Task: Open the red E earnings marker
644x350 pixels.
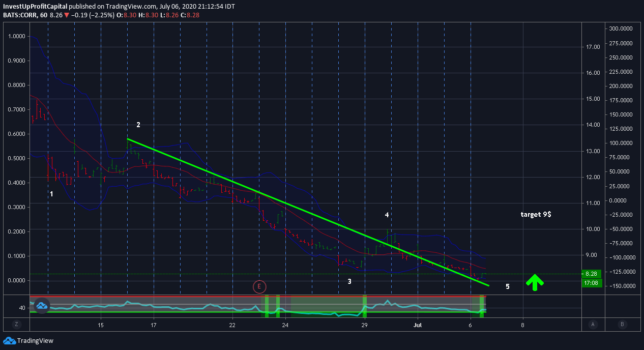Action: (259, 286)
